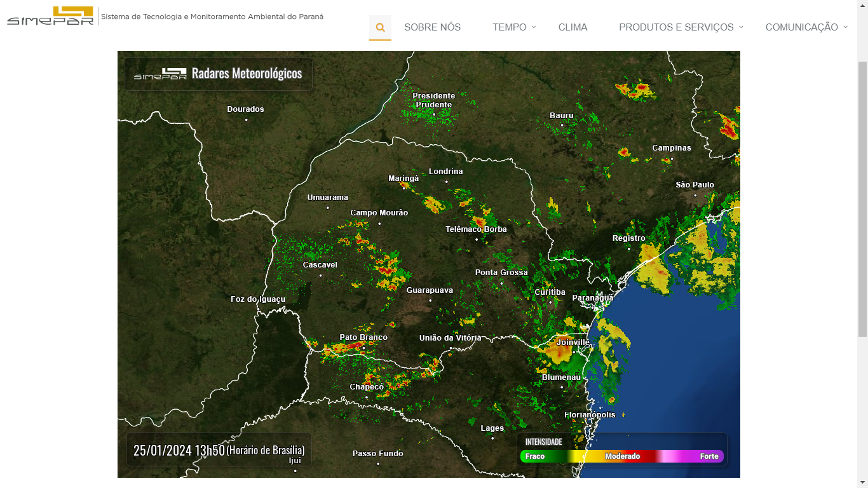This screenshot has height=488, width=868.
Task: Click the Telêmaco Borba label
Action: pos(476,229)
